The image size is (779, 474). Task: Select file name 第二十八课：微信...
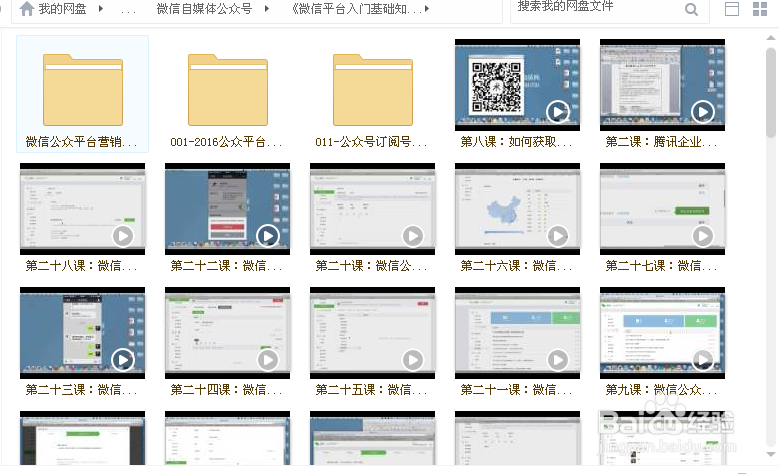(81, 266)
